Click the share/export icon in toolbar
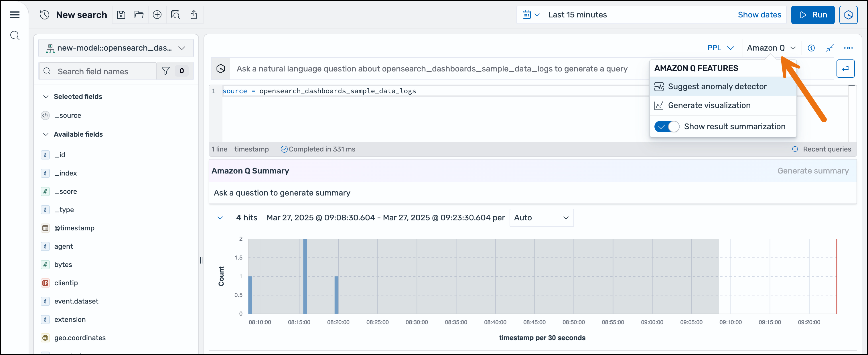Screen dimensions: 868x355 [194, 15]
